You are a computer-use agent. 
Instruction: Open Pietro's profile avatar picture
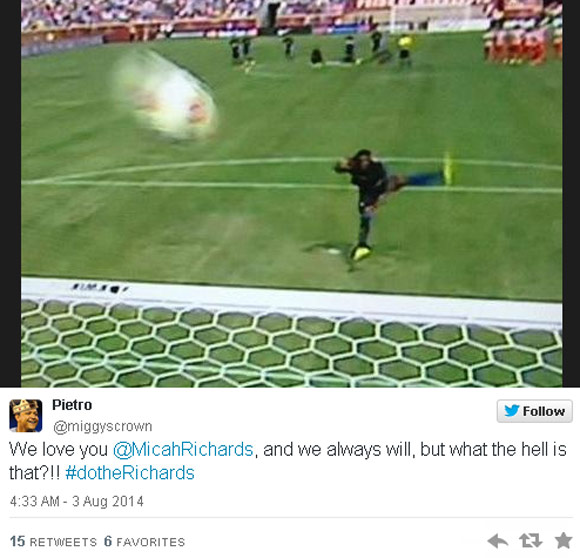(x=26, y=416)
